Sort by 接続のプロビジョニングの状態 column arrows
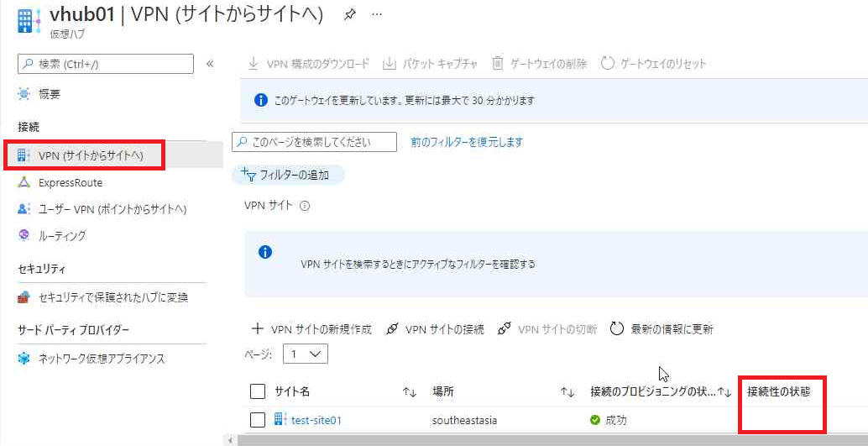The width and height of the screenshot is (868, 446). click(724, 391)
